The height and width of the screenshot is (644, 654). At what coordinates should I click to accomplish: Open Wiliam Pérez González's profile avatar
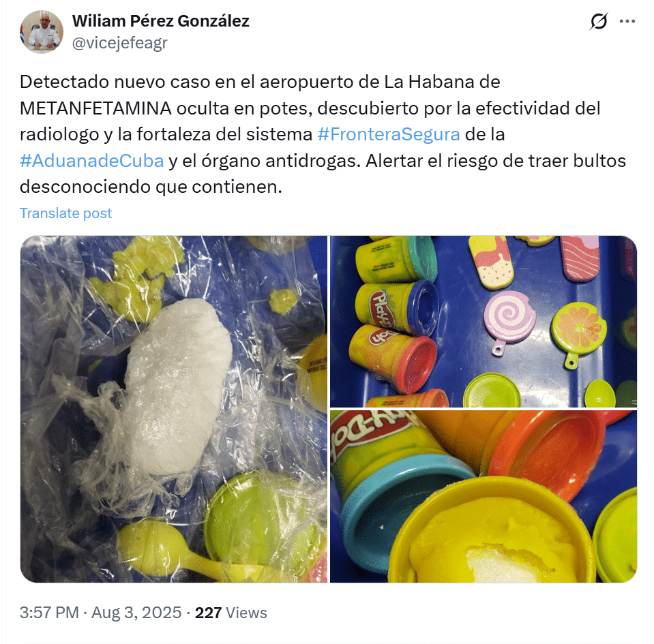pos(42,32)
